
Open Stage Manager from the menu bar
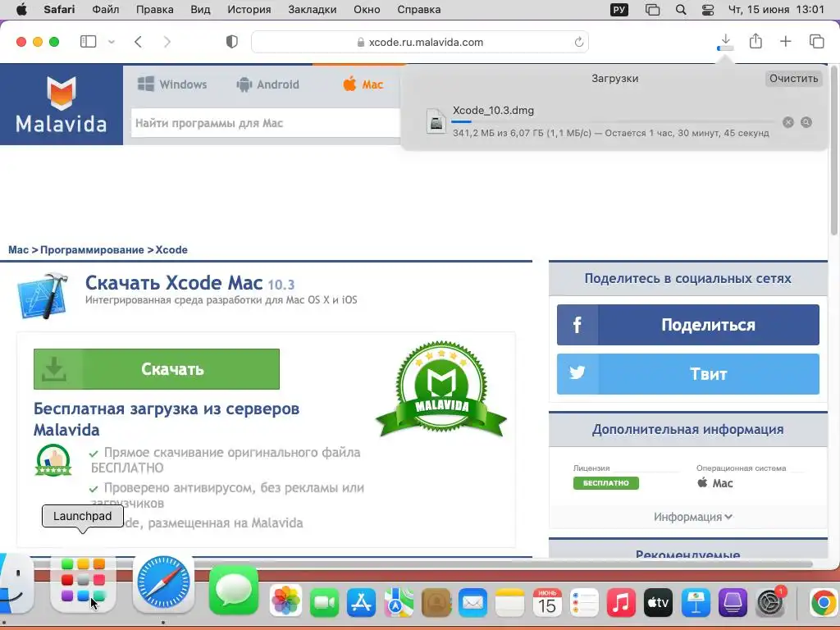[652, 10]
